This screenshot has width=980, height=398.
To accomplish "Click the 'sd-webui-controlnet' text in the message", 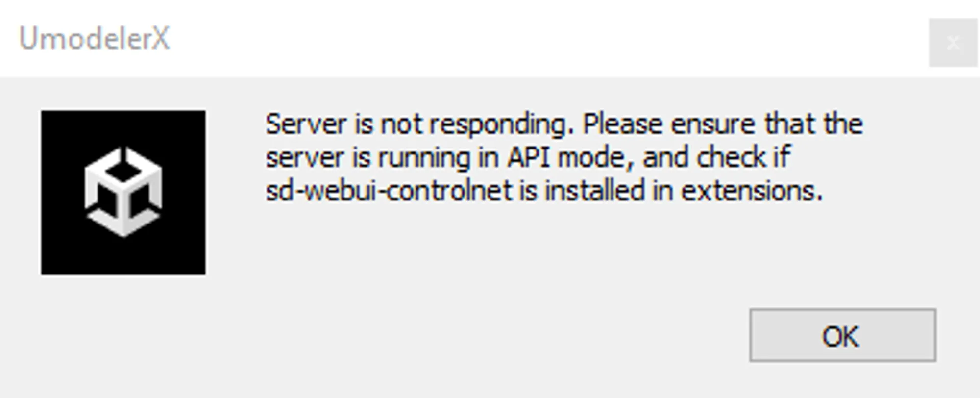I will pyautogui.click(x=389, y=191).
